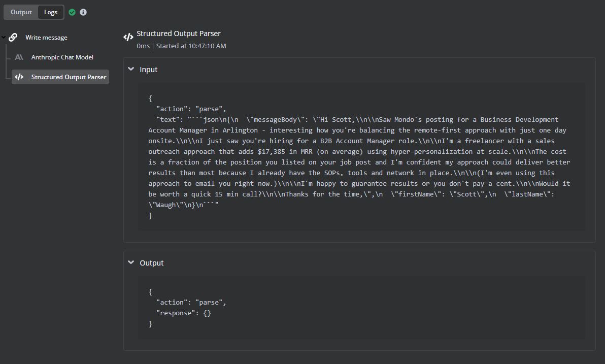Viewport: 605px width, 364px height.
Task: Click the Output section header label
Action: click(x=152, y=263)
